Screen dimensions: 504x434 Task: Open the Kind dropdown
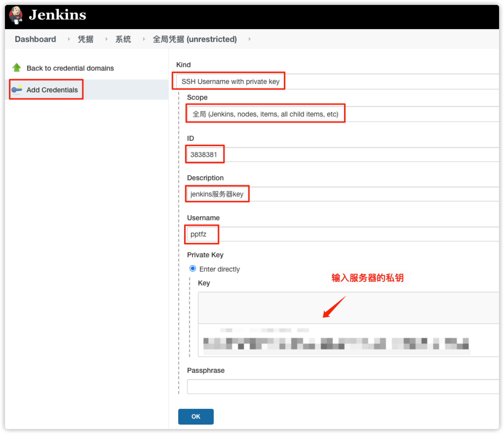point(338,81)
